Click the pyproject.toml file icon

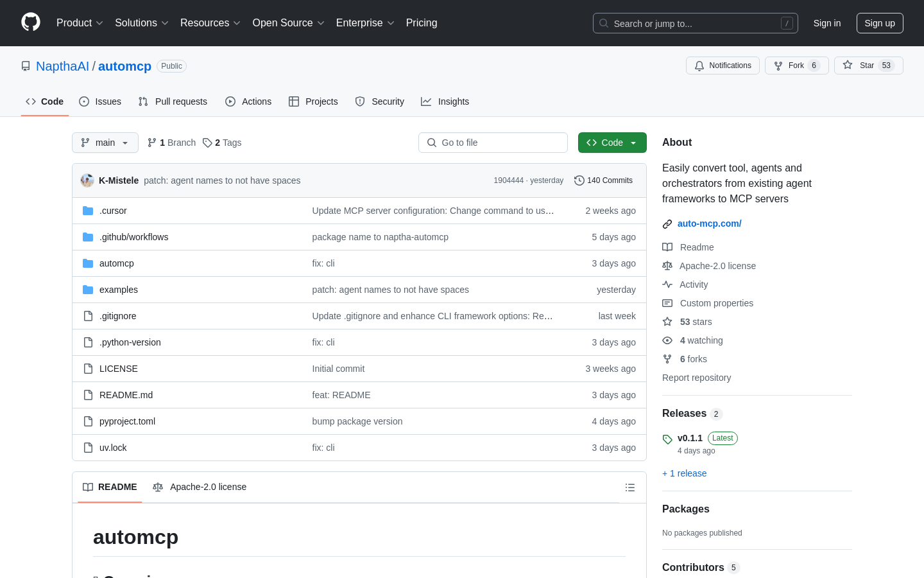tap(88, 421)
